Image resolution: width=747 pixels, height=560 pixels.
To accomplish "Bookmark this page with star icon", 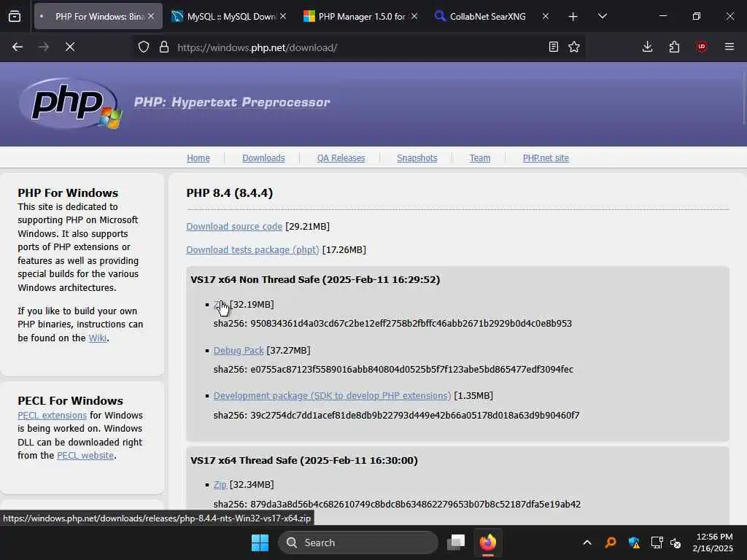I will [574, 47].
